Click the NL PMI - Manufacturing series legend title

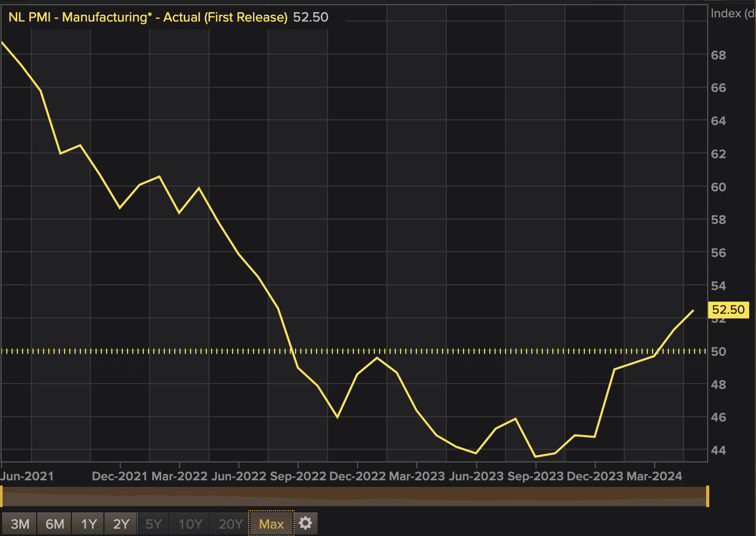(148, 17)
